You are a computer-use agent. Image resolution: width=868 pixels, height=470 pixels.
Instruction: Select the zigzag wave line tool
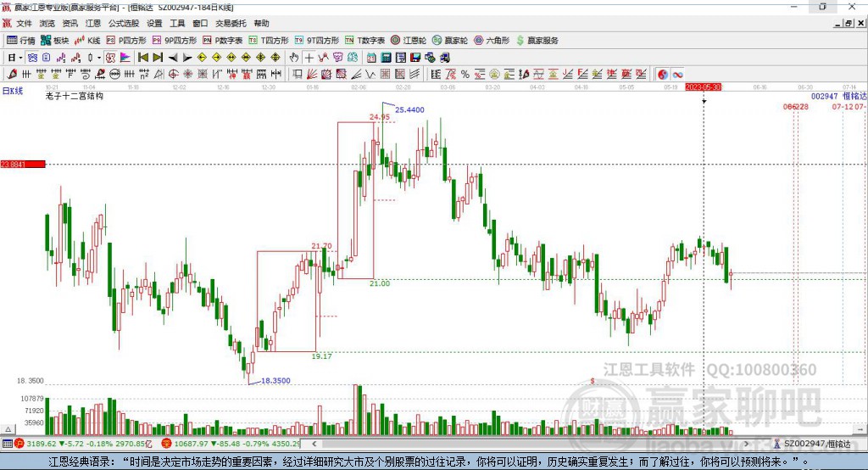[x=370, y=75]
